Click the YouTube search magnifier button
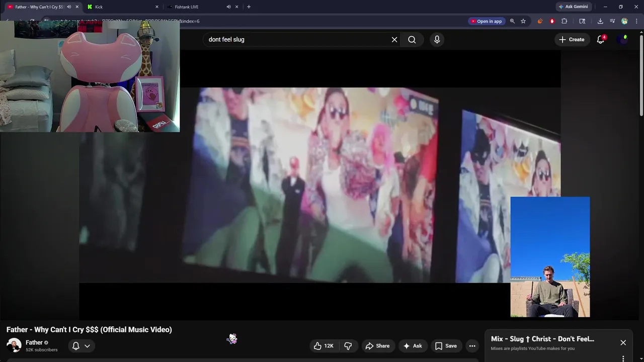Screen dimensions: 644x362 pos(412,39)
